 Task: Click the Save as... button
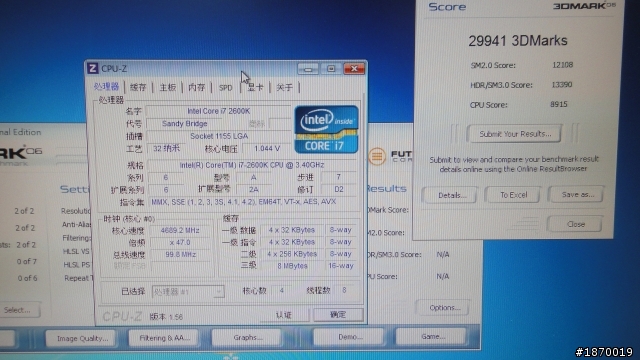577,194
